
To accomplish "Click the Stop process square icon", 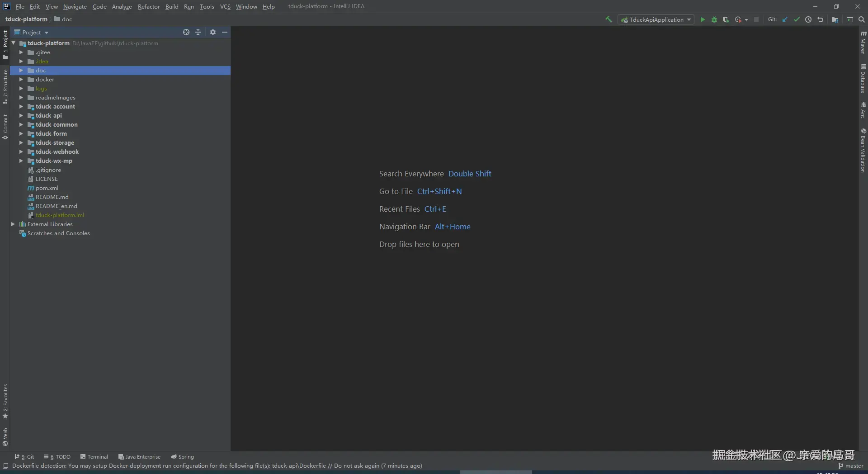I will pyautogui.click(x=756, y=19).
